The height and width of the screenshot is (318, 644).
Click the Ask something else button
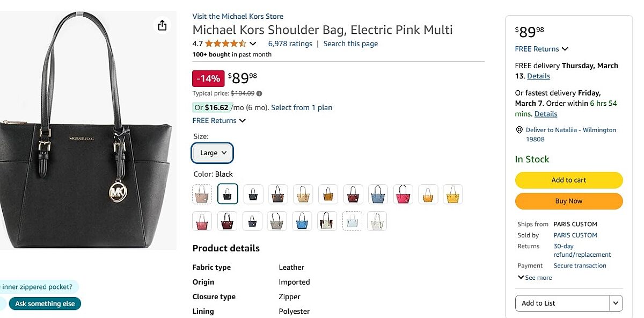pos(45,304)
